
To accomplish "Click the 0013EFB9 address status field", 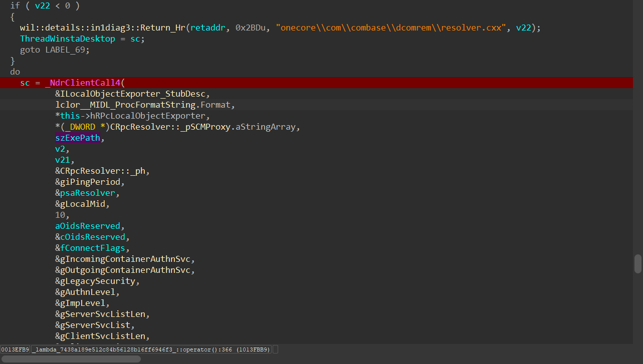I will click(x=15, y=349).
